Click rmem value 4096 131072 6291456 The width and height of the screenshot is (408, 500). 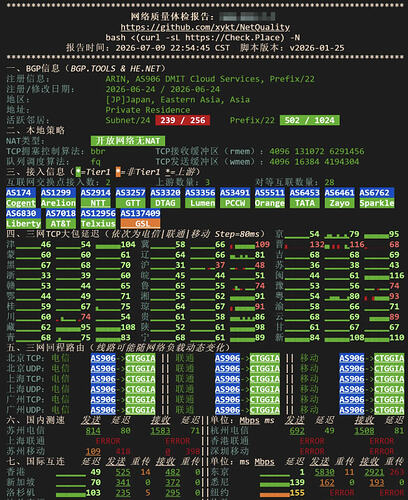coord(317,151)
